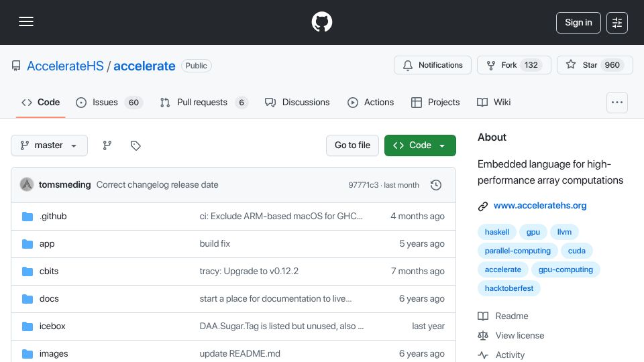Open the hamburger navigation menu

[x=26, y=21]
